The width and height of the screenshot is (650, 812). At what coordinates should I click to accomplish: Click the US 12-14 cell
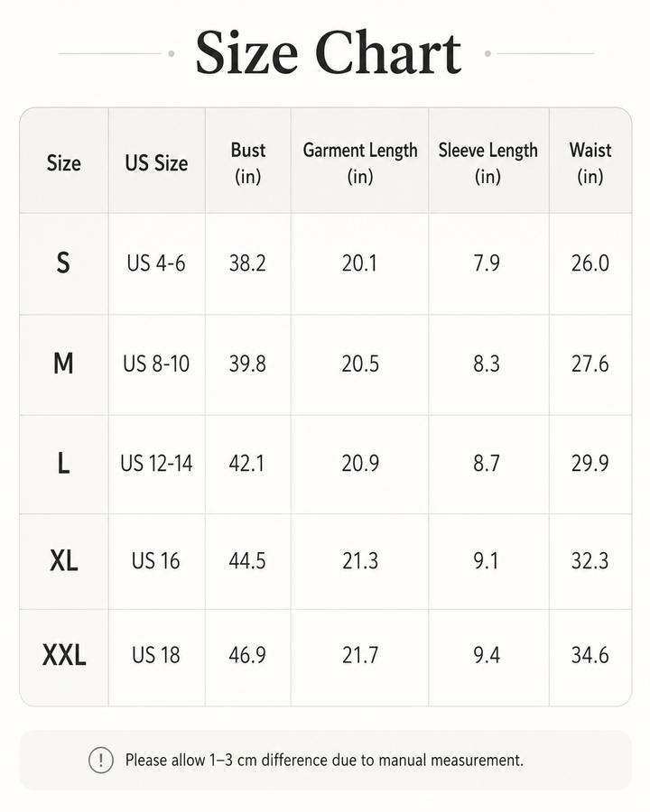point(156,463)
